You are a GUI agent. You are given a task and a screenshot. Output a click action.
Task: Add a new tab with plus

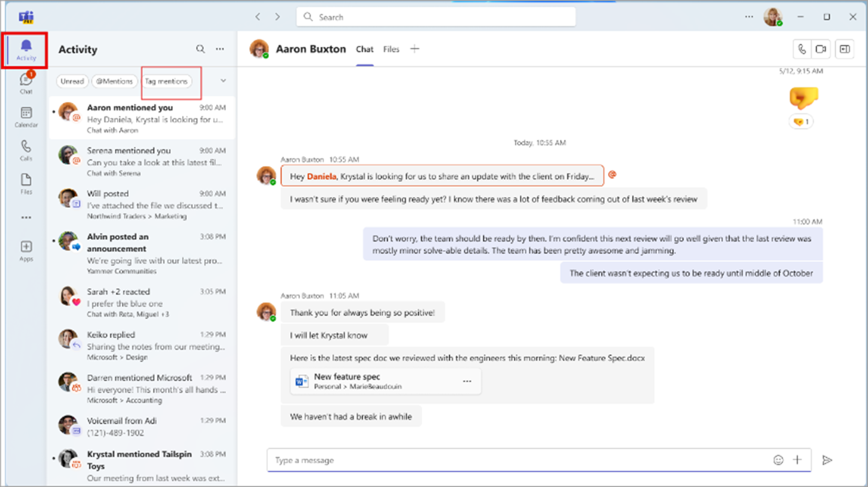tap(414, 49)
